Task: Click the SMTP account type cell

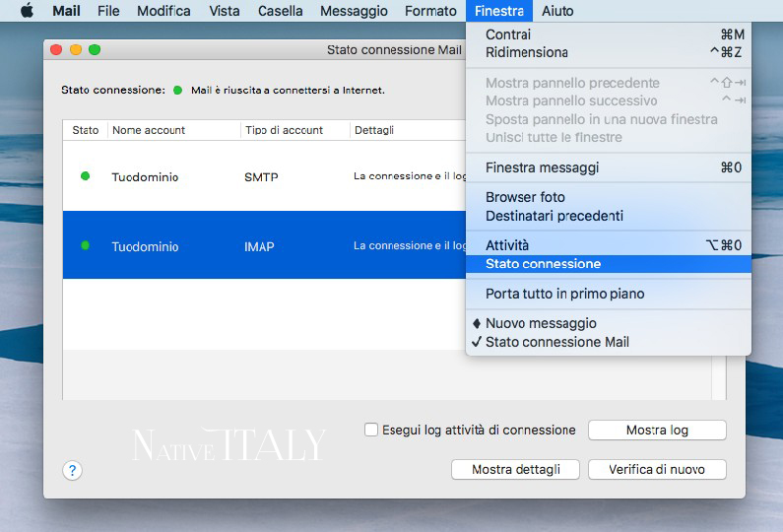Action: (261, 176)
